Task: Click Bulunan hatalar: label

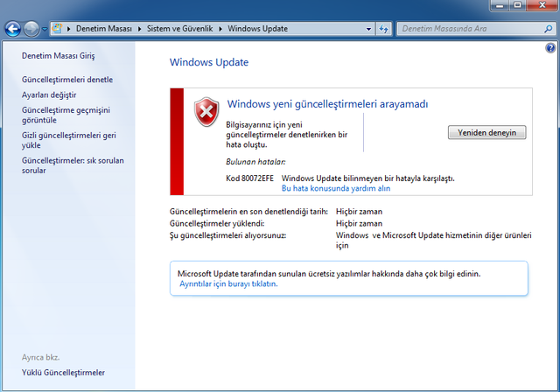Action: [x=255, y=162]
